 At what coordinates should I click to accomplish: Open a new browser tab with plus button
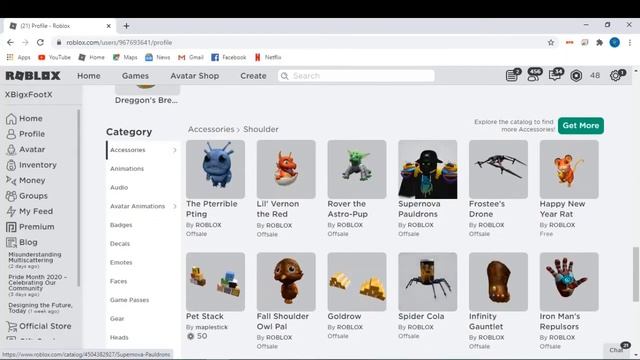[127, 26]
